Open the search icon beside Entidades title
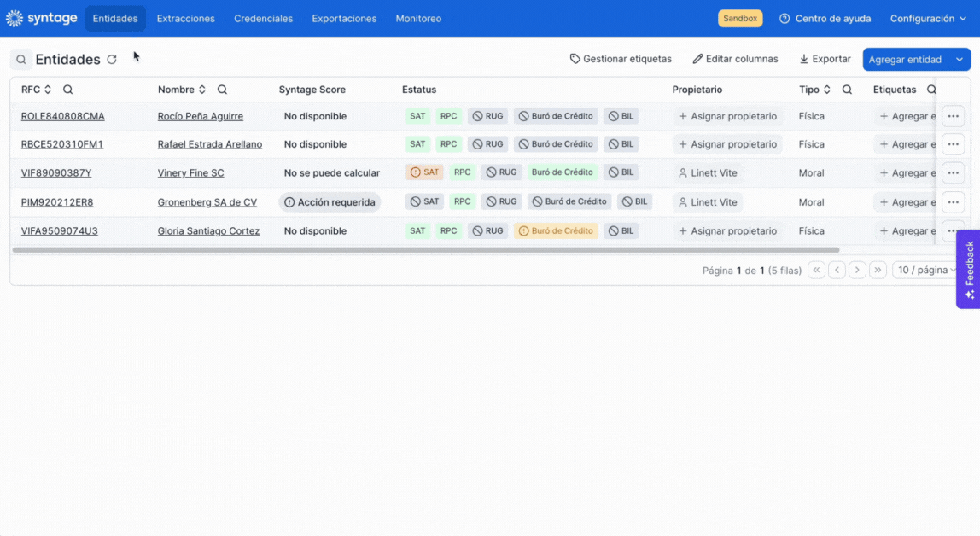 point(21,60)
